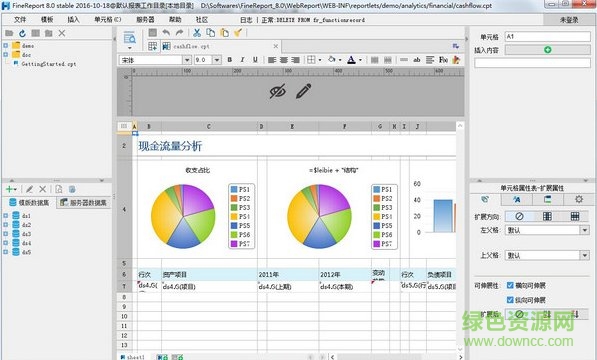Open the 社区 menu
The image size is (597, 360).
tap(202, 20)
